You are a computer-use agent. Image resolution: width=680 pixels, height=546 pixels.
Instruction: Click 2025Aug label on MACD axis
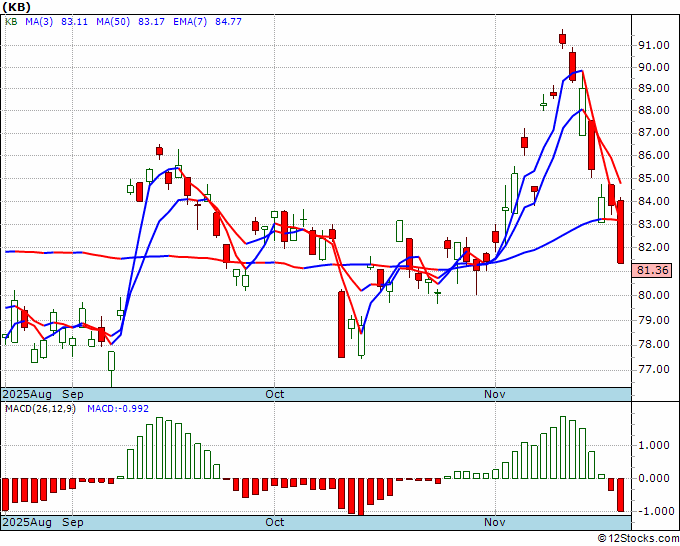tap(27, 522)
